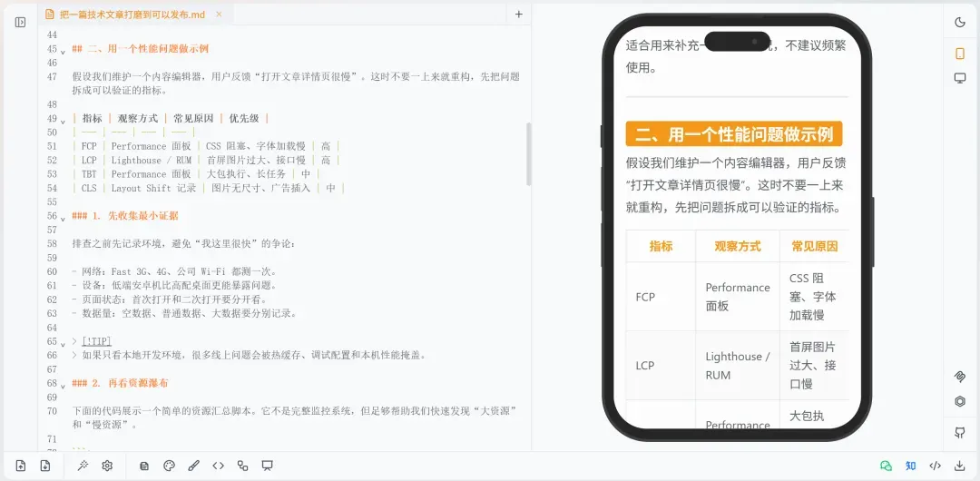Click 指标 column header in preview table

[x=661, y=246]
